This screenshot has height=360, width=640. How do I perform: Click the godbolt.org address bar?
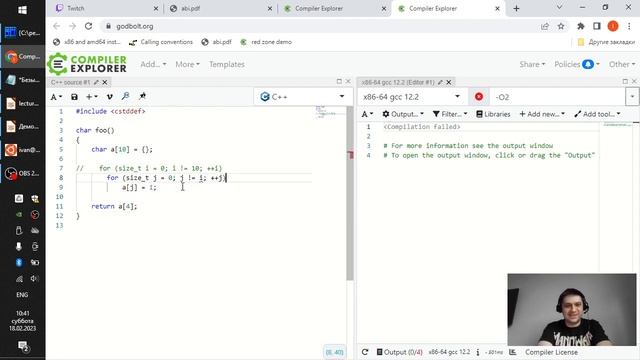(x=318, y=26)
